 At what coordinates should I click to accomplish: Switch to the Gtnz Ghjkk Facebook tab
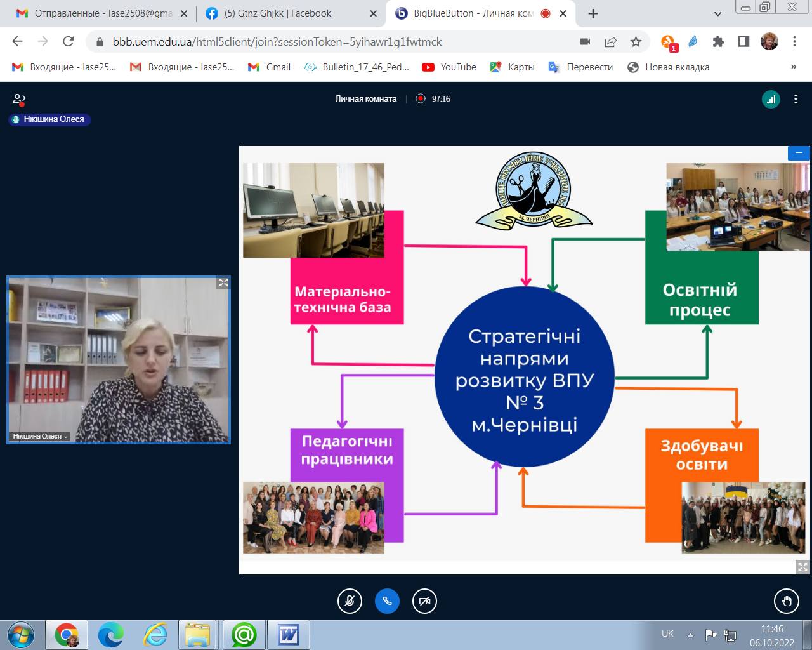[x=284, y=13]
